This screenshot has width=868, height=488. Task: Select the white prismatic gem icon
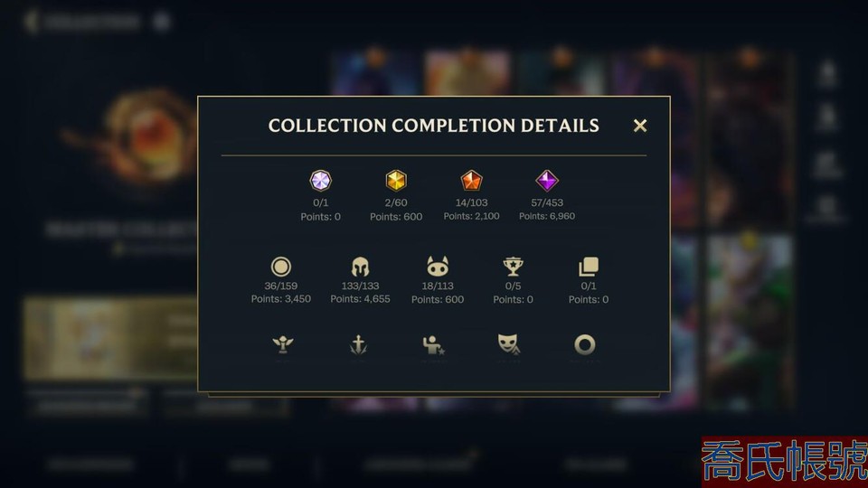(x=320, y=181)
